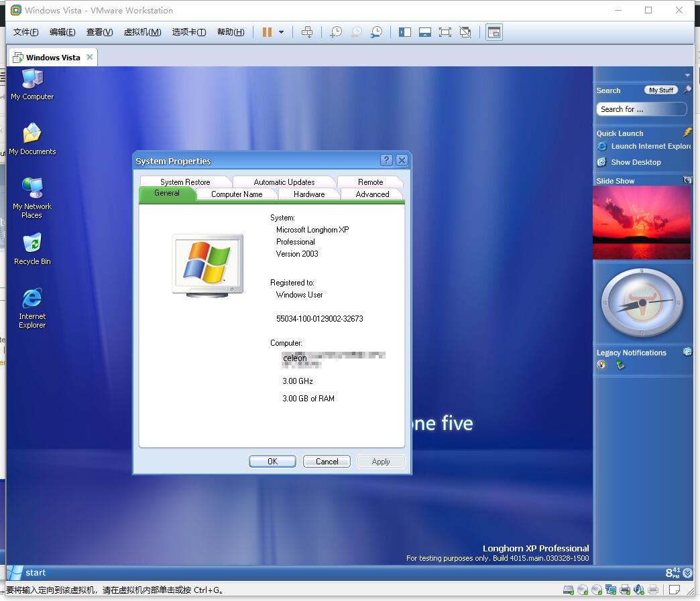This screenshot has height=601, width=700.
Task: Select the General tab
Action: point(167,193)
